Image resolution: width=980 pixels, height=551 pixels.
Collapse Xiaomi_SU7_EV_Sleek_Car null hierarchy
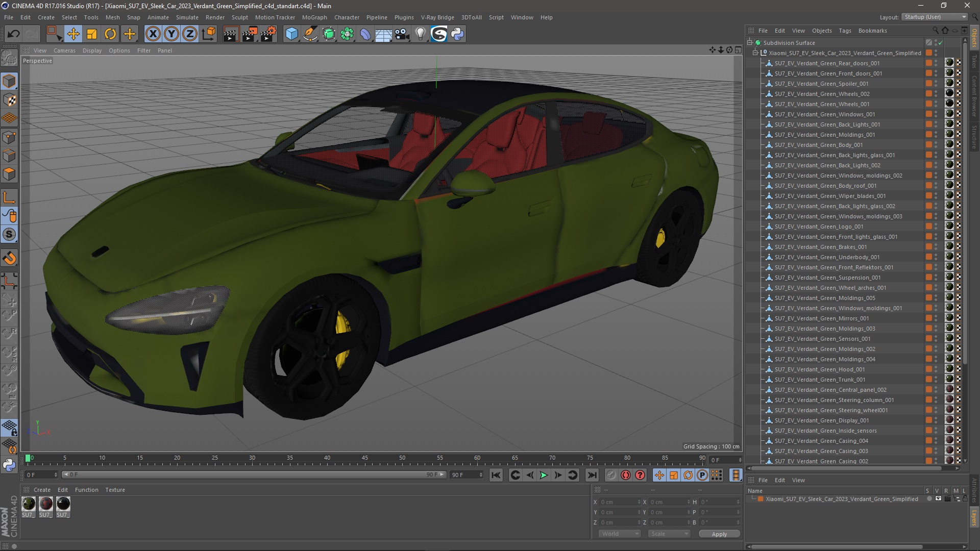(x=755, y=53)
